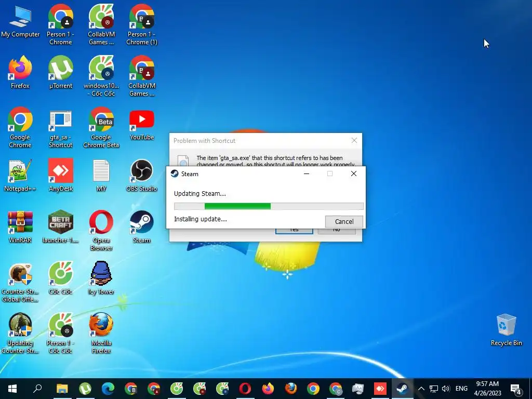532x399 pixels.
Task: Select the µTorrent desktop shortcut
Action: (60, 73)
